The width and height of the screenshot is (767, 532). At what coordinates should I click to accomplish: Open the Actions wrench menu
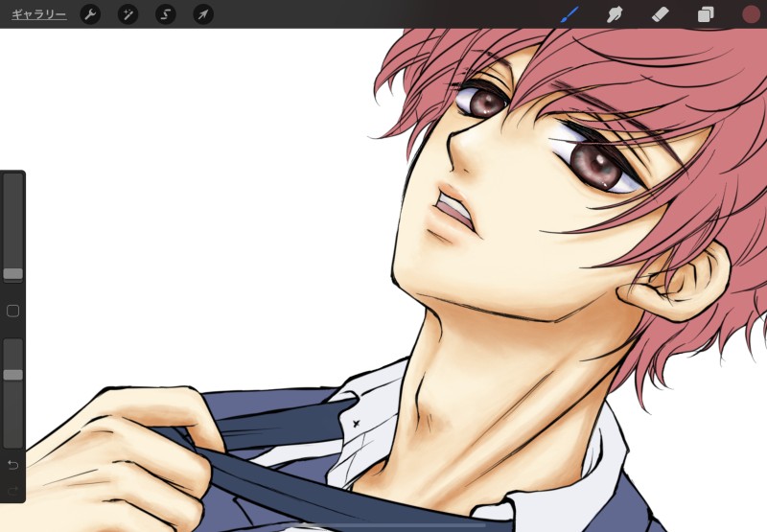pos(90,14)
